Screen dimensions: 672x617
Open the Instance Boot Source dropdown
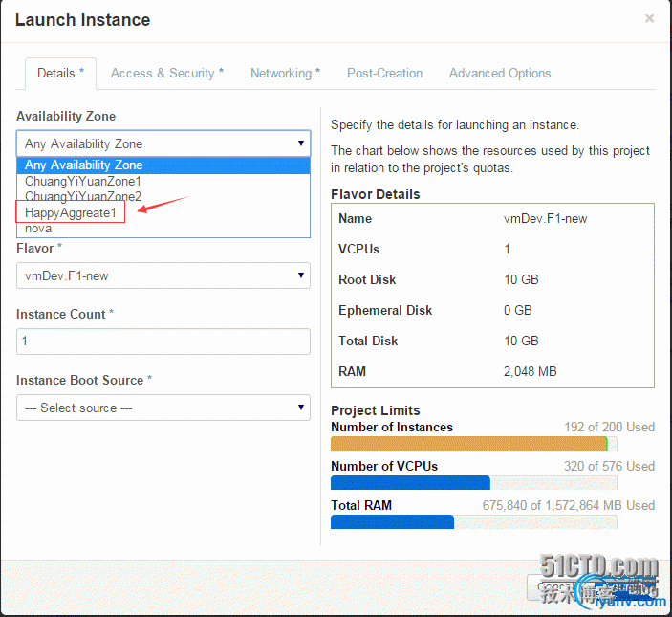(x=163, y=408)
